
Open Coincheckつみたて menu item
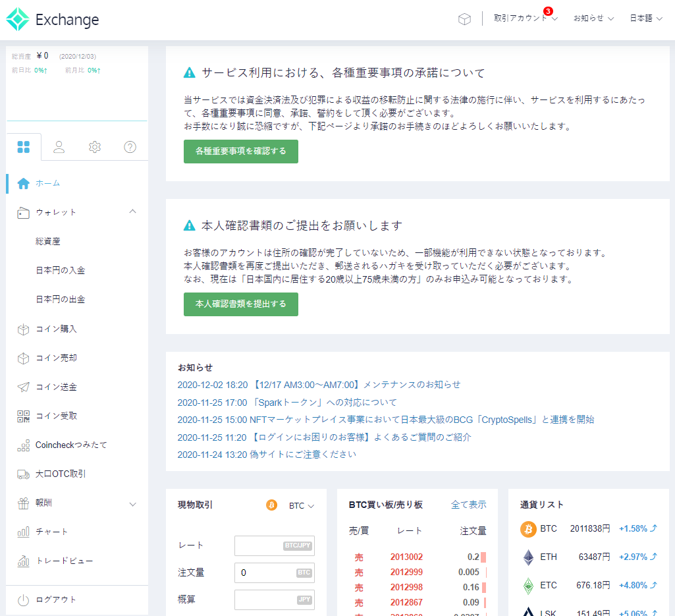pyautogui.click(x=71, y=445)
